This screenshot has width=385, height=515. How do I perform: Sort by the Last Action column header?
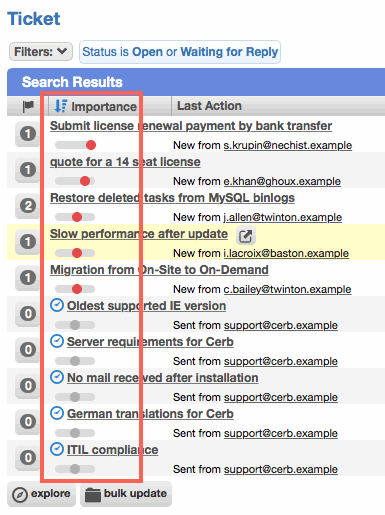(209, 106)
